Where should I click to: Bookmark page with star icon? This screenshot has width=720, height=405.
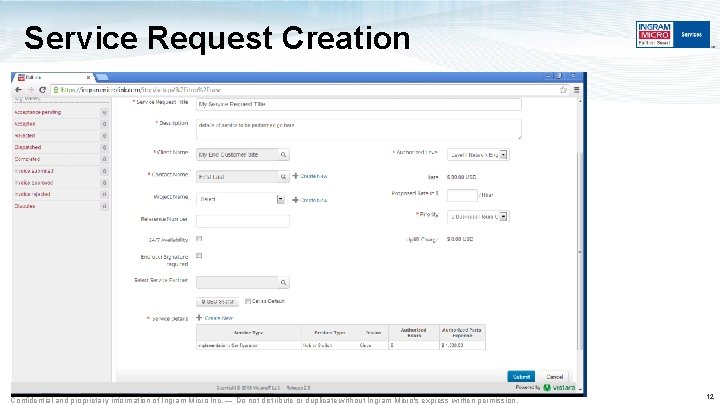[x=563, y=90]
